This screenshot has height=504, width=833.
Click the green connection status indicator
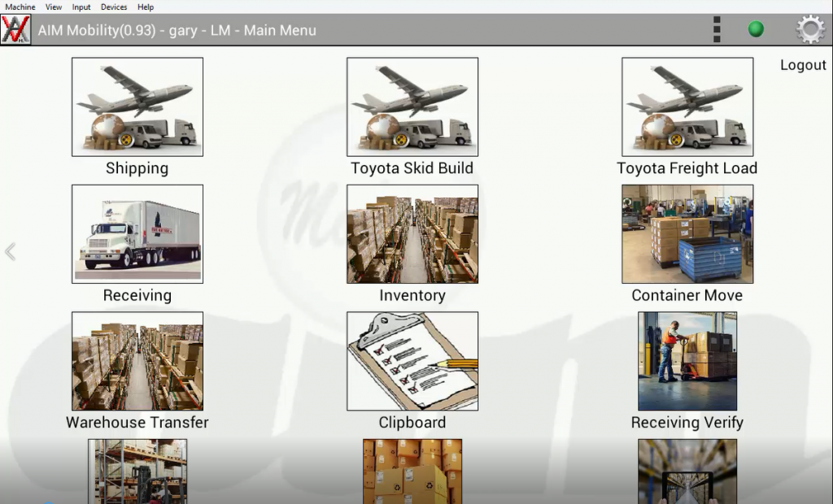coord(756,29)
